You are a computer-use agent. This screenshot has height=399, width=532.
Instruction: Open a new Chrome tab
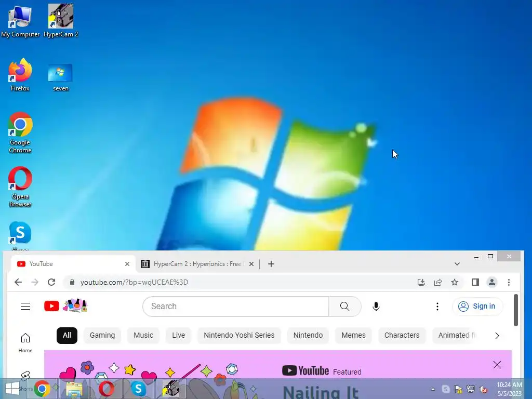pos(271,264)
